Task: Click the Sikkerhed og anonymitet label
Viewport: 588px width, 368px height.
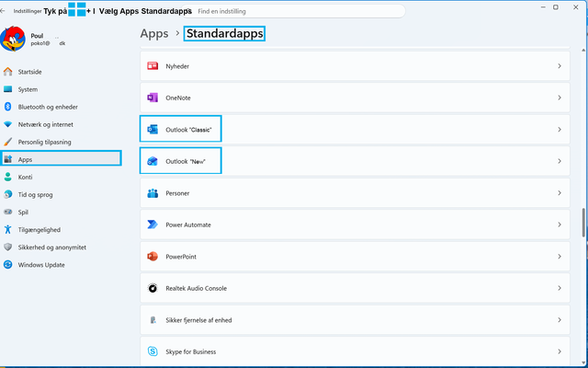Action: (x=52, y=247)
